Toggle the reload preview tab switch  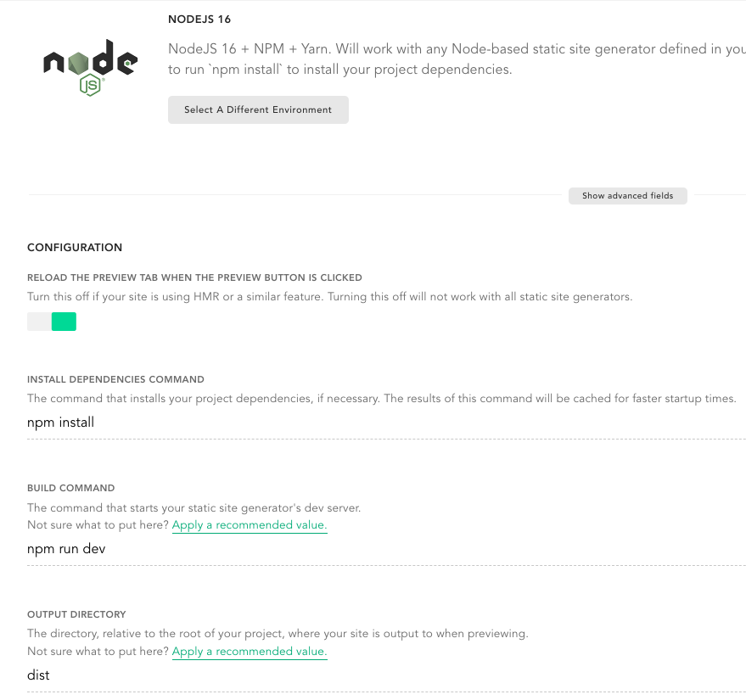[52, 322]
